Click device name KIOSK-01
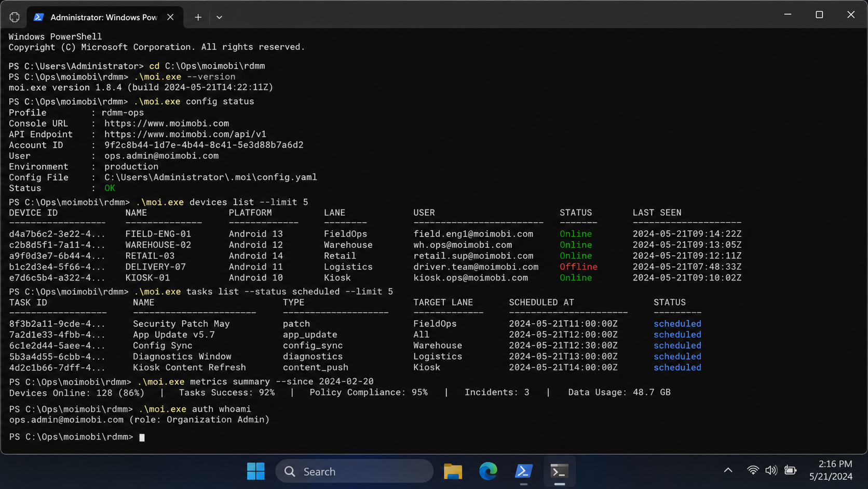This screenshot has height=489, width=868. pos(147,278)
